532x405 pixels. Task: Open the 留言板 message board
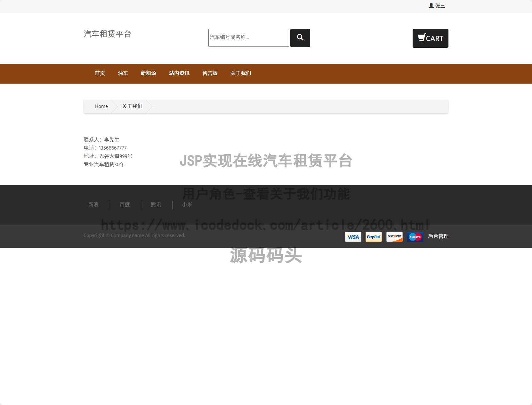(x=210, y=73)
